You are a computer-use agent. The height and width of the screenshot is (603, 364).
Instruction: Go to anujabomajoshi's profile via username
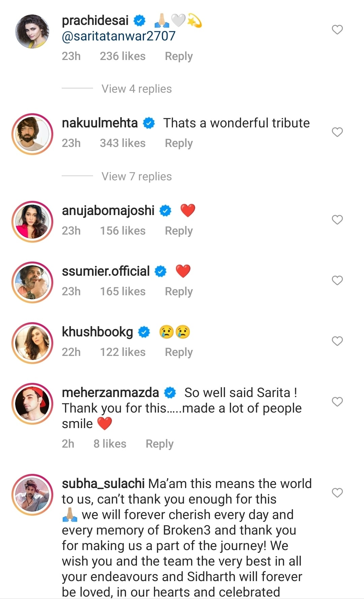click(x=108, y=211)
